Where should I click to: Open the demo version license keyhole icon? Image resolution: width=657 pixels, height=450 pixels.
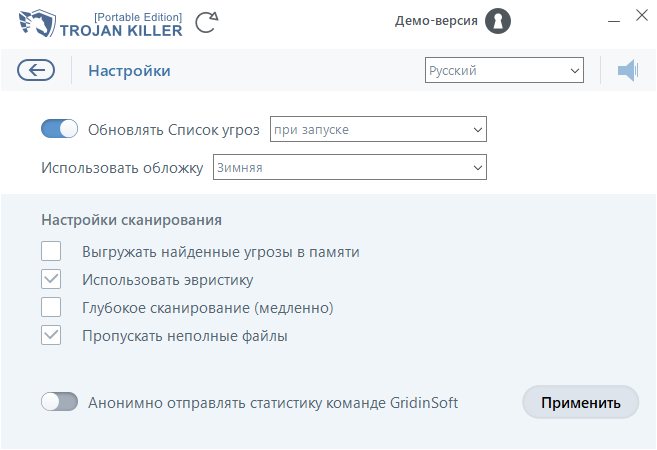[x=498, y=21]
